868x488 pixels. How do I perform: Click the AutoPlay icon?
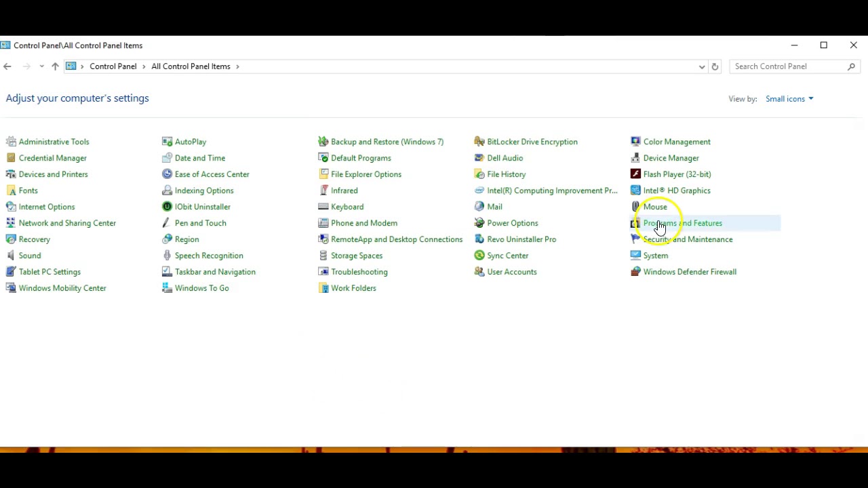(167, 142)
